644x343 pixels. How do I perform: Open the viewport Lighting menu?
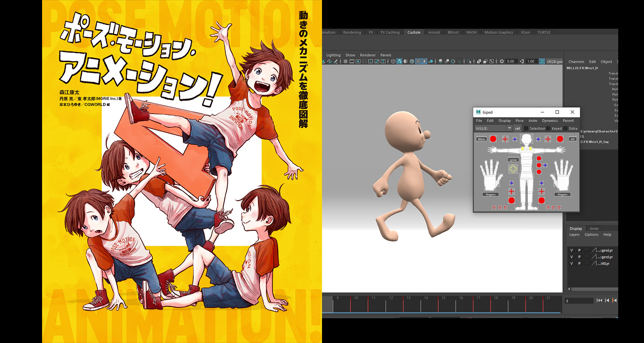pyautogui.click(x=333, y=55)
